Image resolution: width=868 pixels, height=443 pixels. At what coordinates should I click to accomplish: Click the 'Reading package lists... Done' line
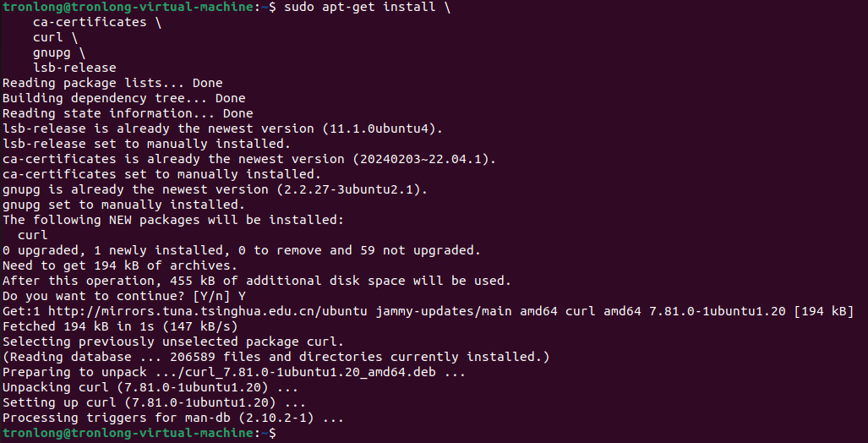[x=112, y=83]
